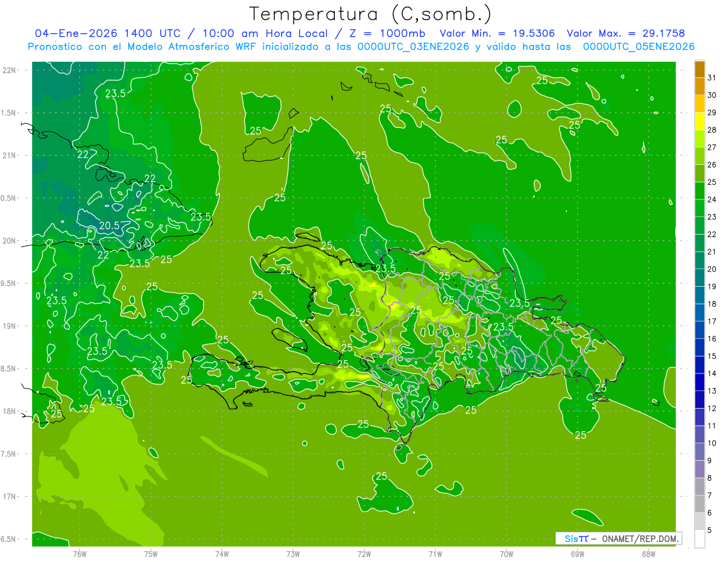Click the "70W" longitude axis label
Image resolution: width=728 pixels, height=562 pixels.
tap(507, 554)
